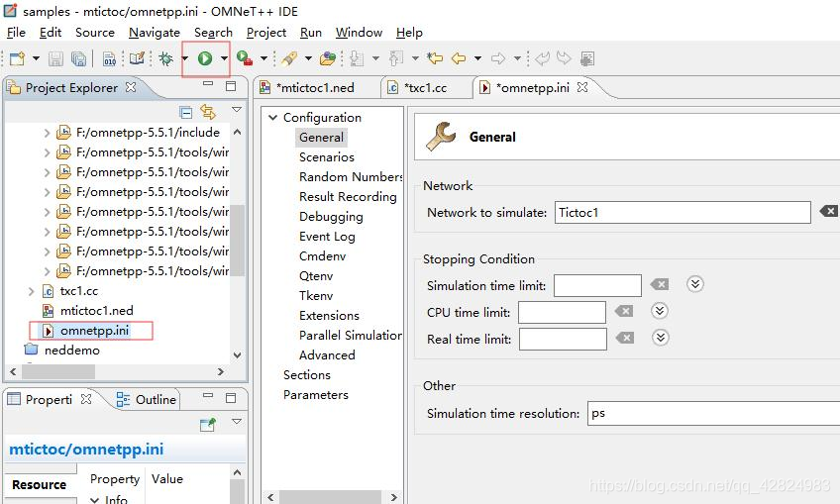The height and width of the screenshot is (504, 840).
Task: Open the Edit menu
Action: pos(51,33)
